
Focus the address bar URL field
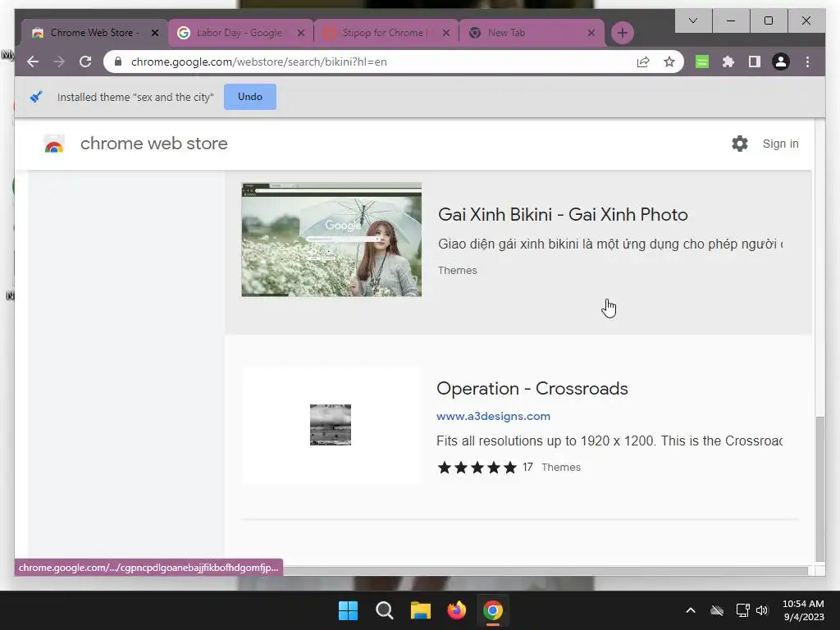(375, 62)
